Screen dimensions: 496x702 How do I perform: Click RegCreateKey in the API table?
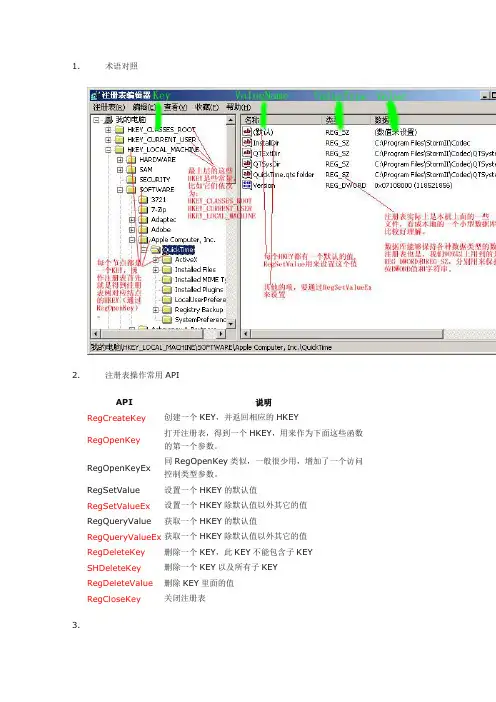[x=116, y=418]
